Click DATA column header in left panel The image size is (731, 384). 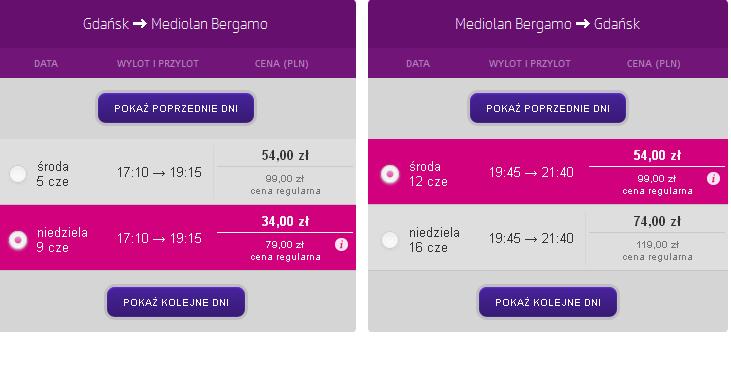click(x=46, y=64)
